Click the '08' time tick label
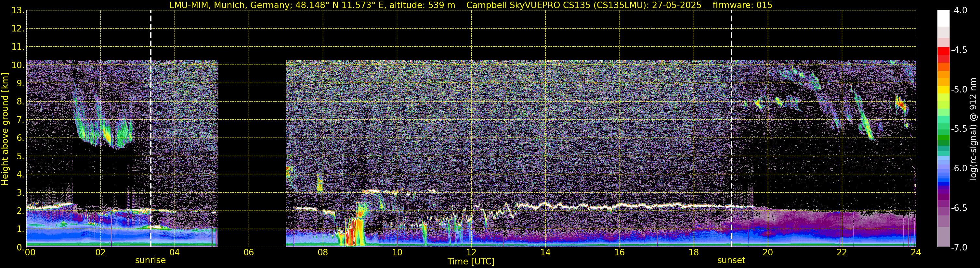Viewport: 980px width, 268px height. pyautogui.click(x=323, y=252)
